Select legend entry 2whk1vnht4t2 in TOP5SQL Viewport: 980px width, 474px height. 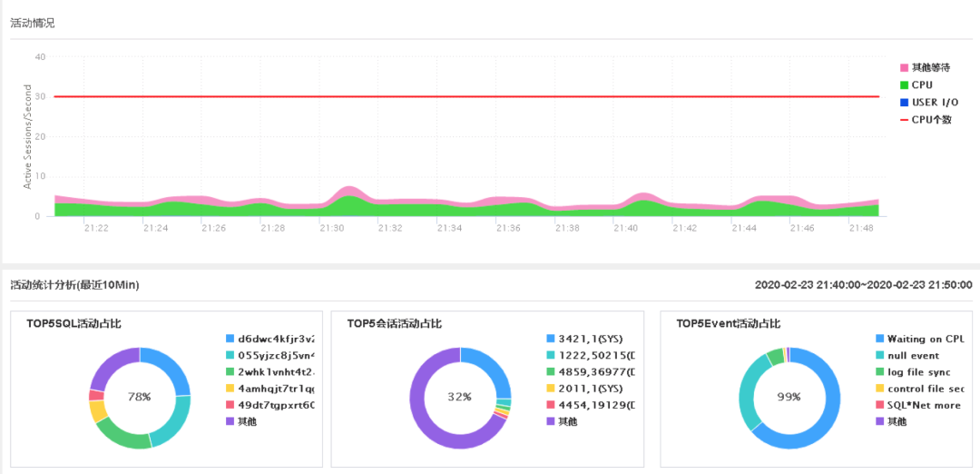pos(270,372)
